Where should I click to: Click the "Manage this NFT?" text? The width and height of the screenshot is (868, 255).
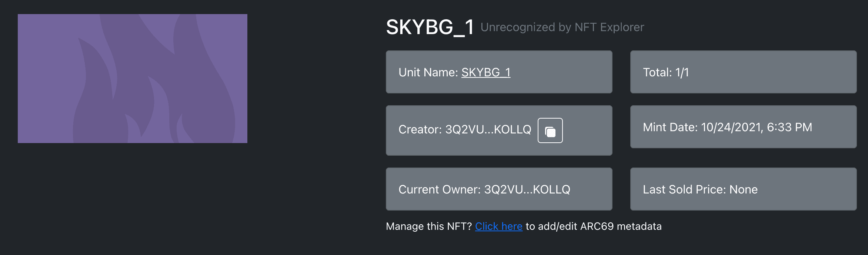[429, 226]
